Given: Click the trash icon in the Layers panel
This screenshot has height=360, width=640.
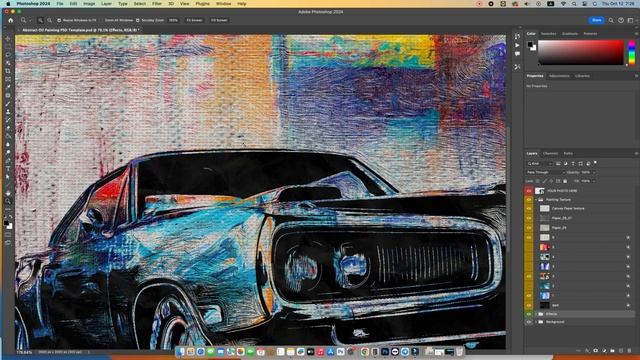Looking at the screenshot, I should click(x=630, y=351).
